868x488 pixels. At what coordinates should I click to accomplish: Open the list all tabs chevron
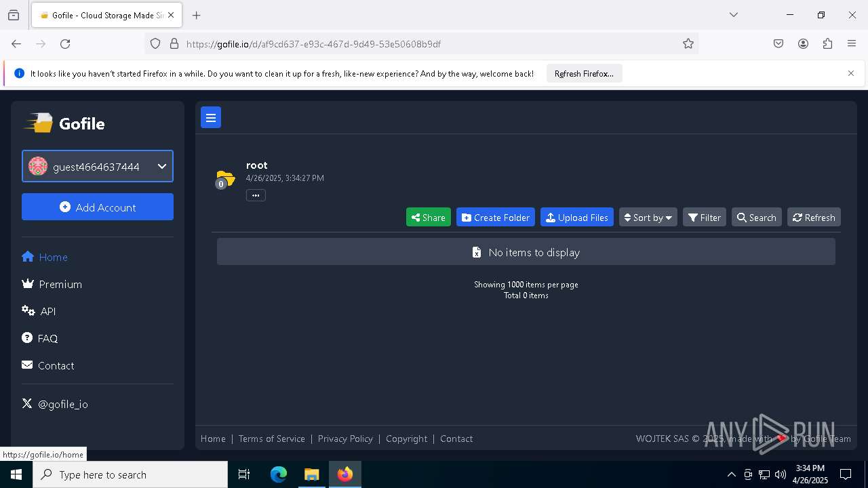(x=734, y=15)
